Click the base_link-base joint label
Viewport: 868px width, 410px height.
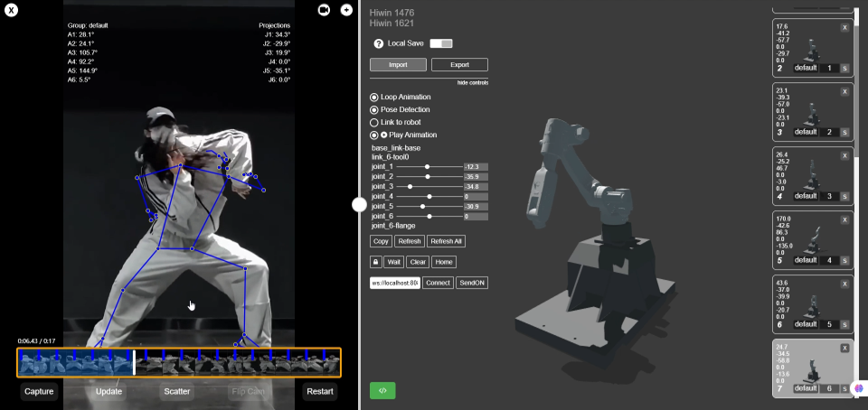[x=396, y=148]
